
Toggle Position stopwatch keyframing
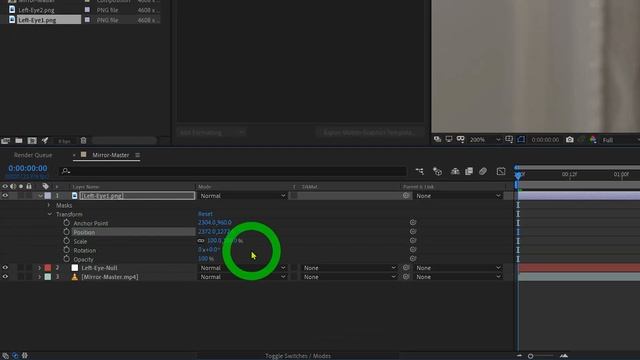click(x=67, y=232)
